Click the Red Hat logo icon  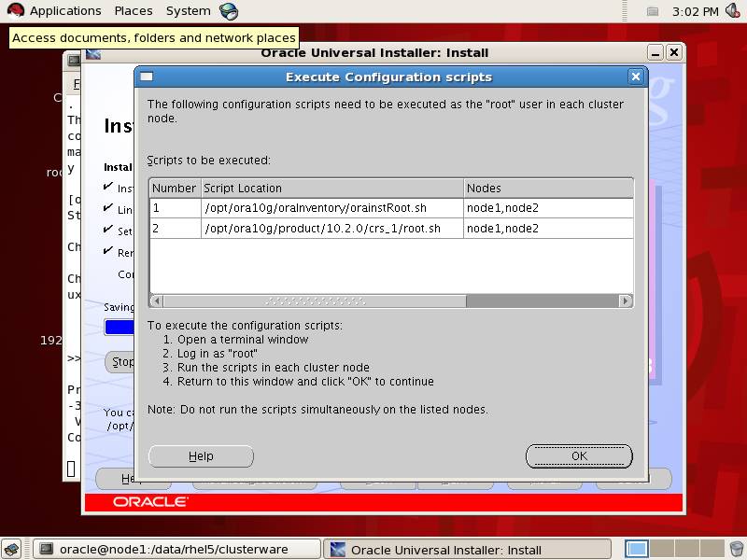click(x=15, y=10)
